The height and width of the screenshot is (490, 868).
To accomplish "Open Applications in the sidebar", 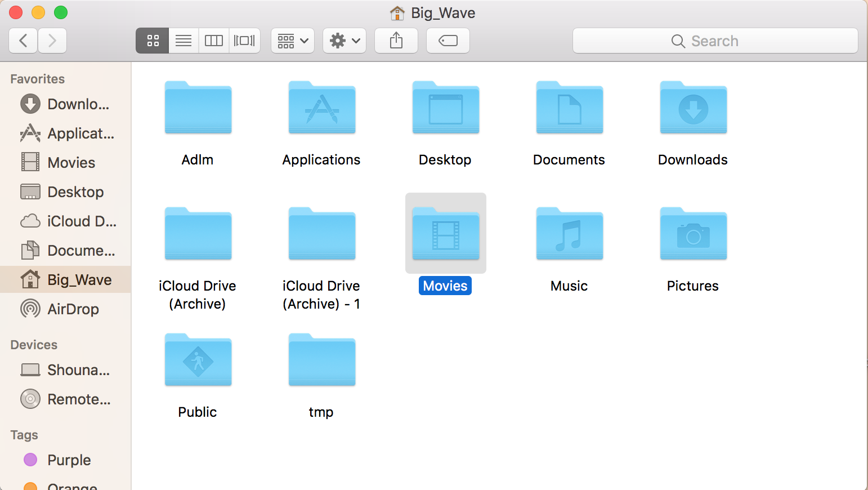I will coord(65,133).
